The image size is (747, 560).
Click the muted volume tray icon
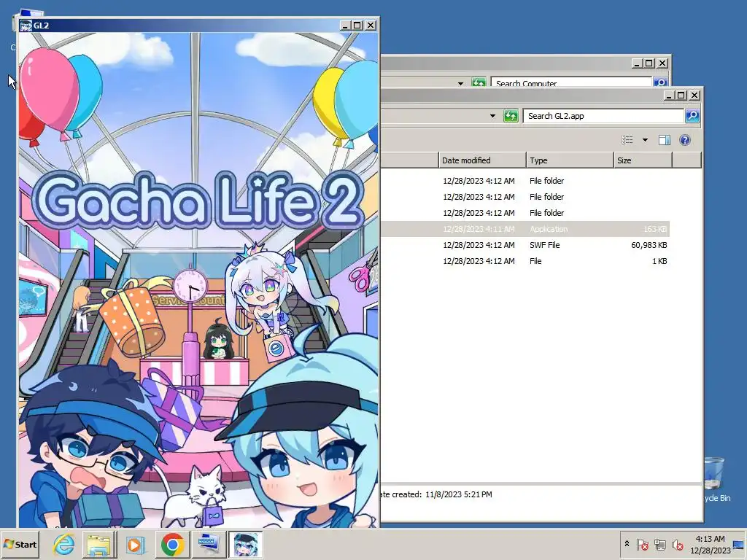pos(677,544)
